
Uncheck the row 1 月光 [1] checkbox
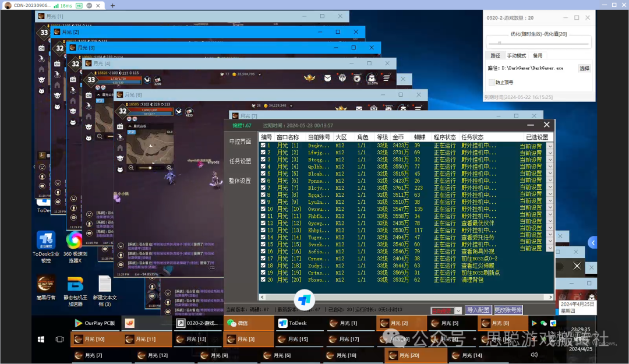pyautogui.click(x=263, y=146)
